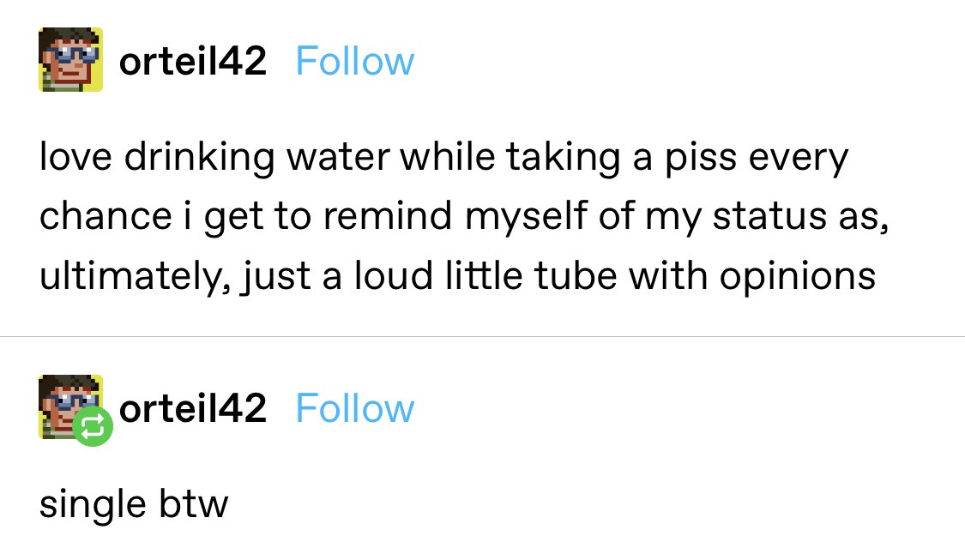The height and width of the screenshot is (560, 965).
Task: Click the line starting "ultimately, just a loud"
Action: click(457, 275)
